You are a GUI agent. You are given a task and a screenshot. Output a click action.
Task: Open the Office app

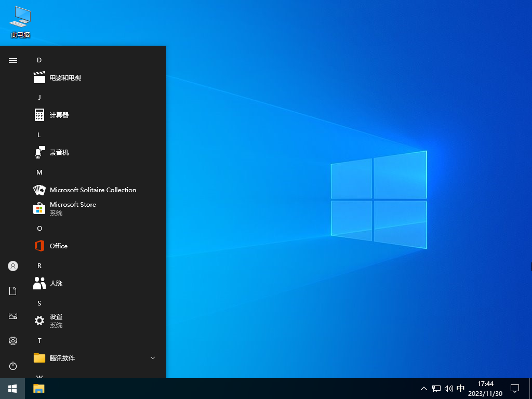tap(58, 246)
